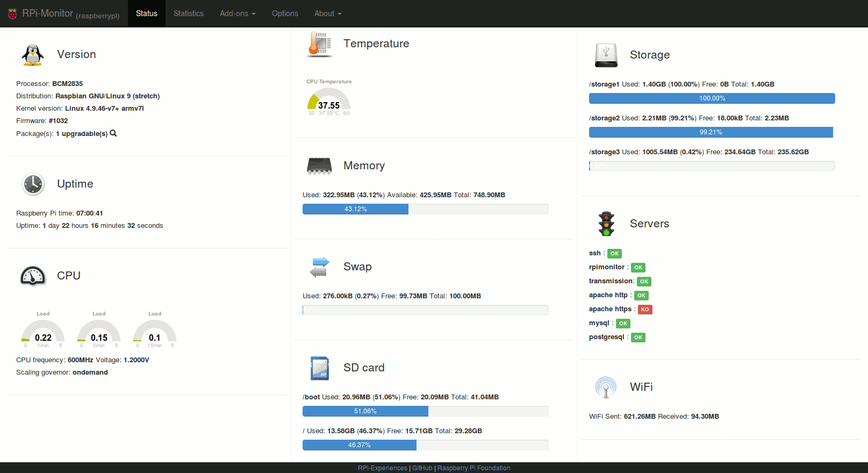Click the postgresql OK status badge
The height and width of the screenshot is (473, 868).
pos(638,338)
